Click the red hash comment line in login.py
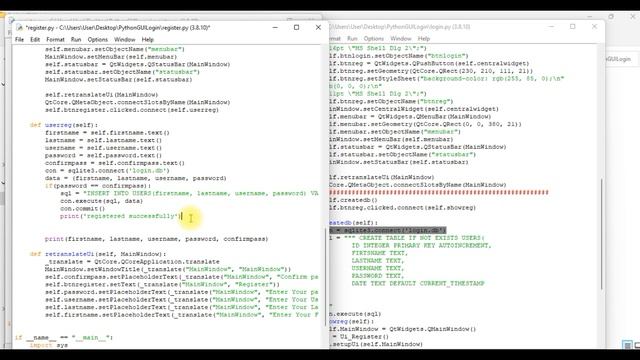Image resolution: width=640 pixels, height=360 pixels. pos(439,192)
